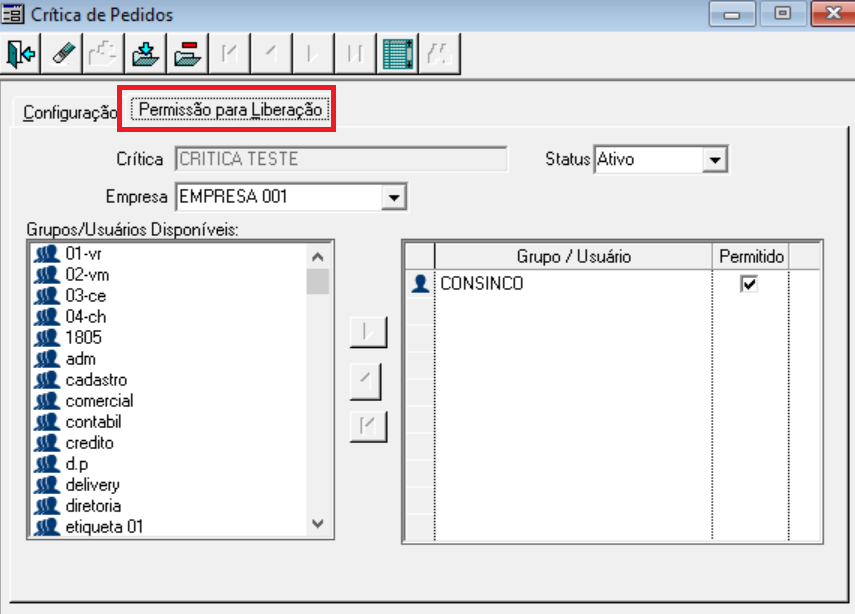Click the Crítica de Pedidos window title icon
855x614 pixels.
click(x=12, y=13)
